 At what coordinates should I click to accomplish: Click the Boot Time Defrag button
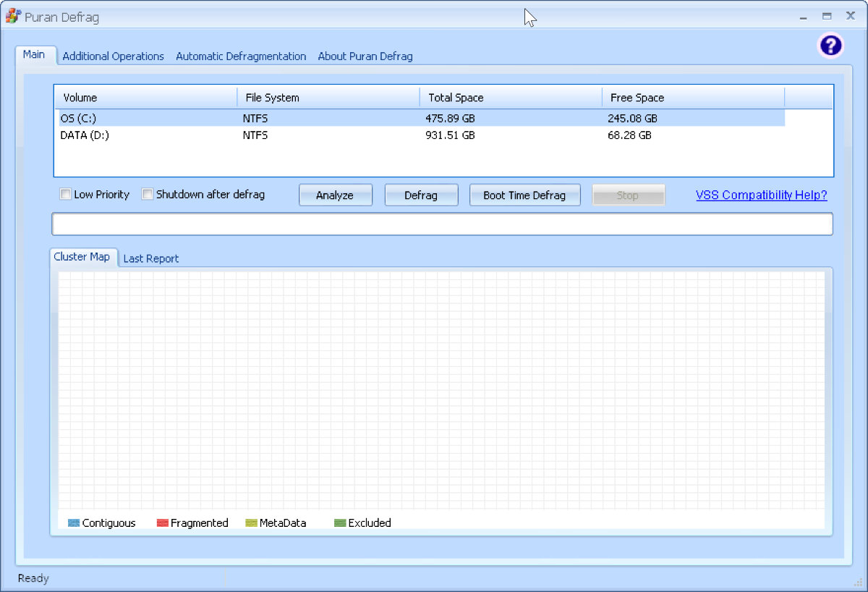coord(524,195)
